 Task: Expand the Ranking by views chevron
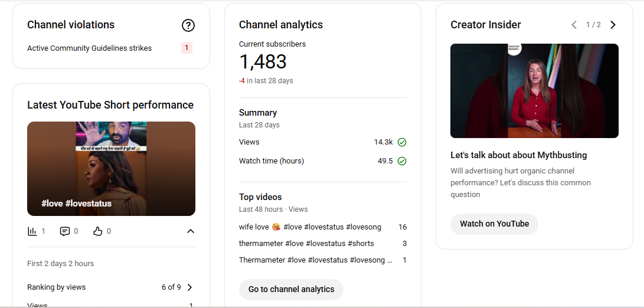[x=189, y=287]
